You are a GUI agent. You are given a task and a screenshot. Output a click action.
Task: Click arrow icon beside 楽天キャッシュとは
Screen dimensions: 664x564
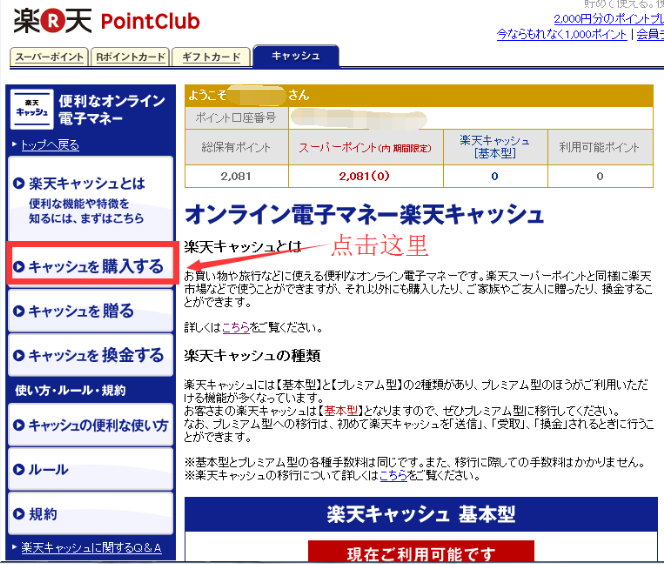(19, 184)
